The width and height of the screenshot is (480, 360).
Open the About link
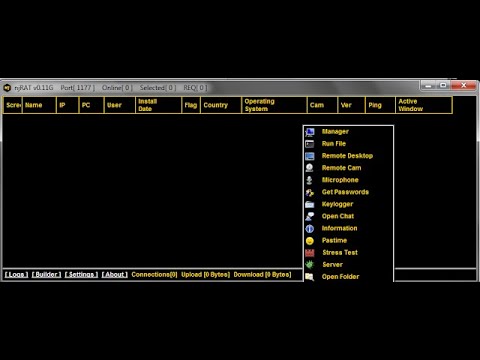[x=114, y=274]
